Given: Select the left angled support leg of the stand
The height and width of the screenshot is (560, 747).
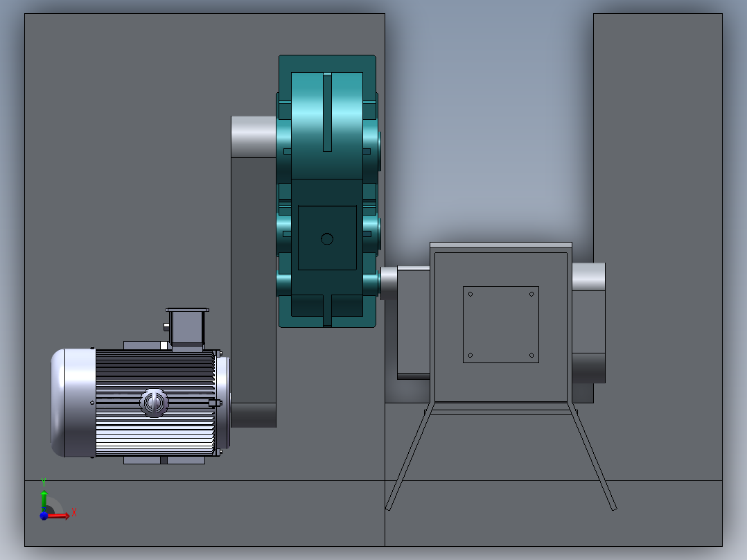Looking at the screenshot, I should tap(410, 457).
